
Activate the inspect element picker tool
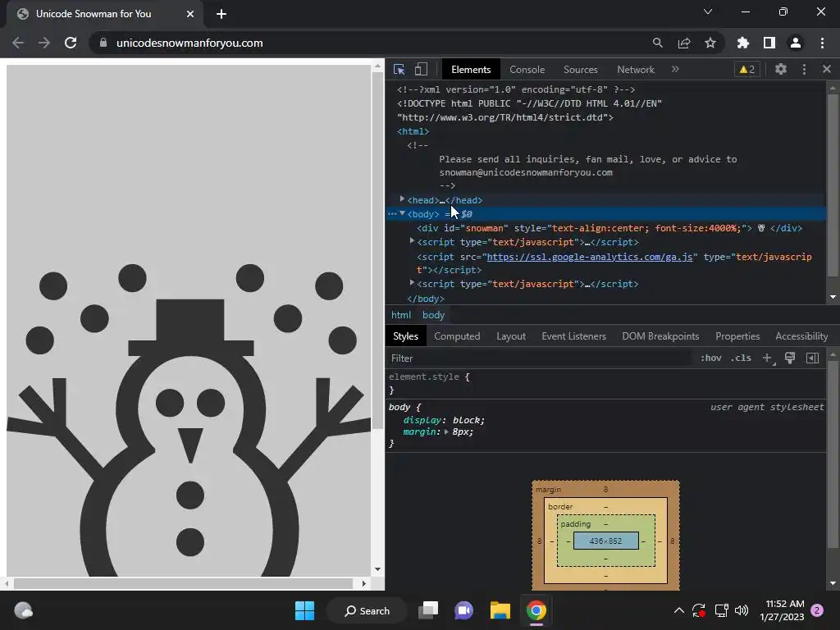399,70
